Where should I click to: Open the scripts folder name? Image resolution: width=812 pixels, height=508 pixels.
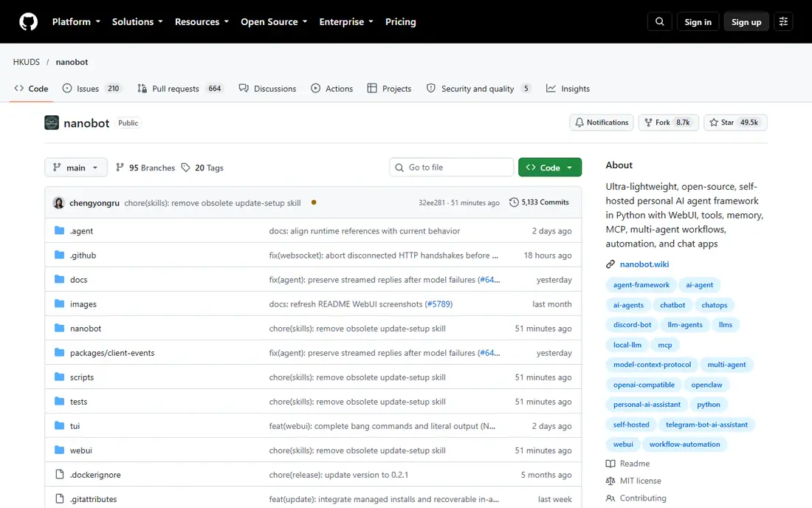click(x=82, y=377)
